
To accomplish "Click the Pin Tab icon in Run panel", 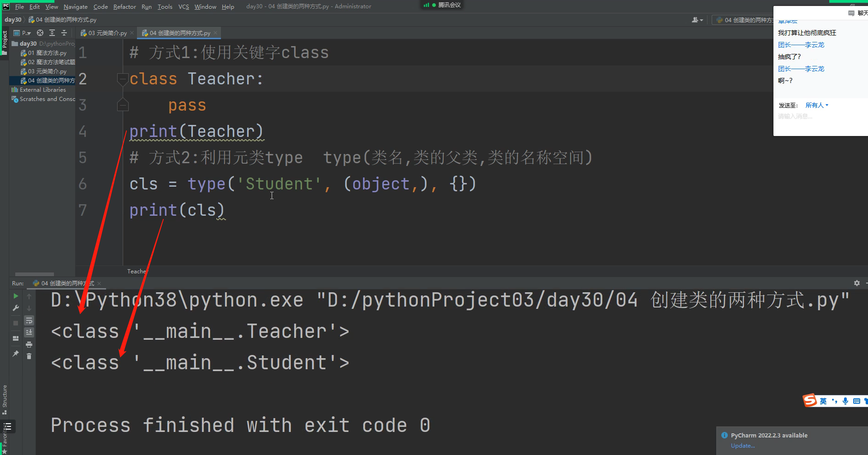I will pos(16,354).
